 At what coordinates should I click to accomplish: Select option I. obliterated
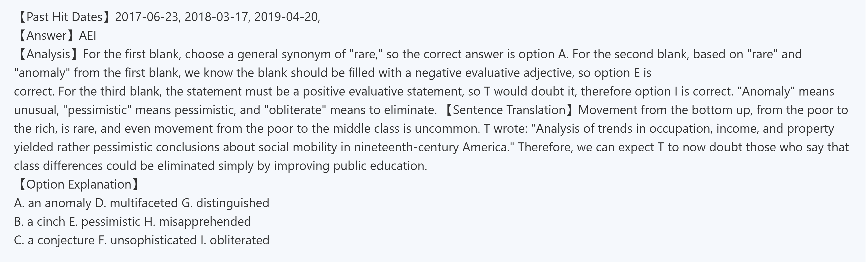(235, 240)
